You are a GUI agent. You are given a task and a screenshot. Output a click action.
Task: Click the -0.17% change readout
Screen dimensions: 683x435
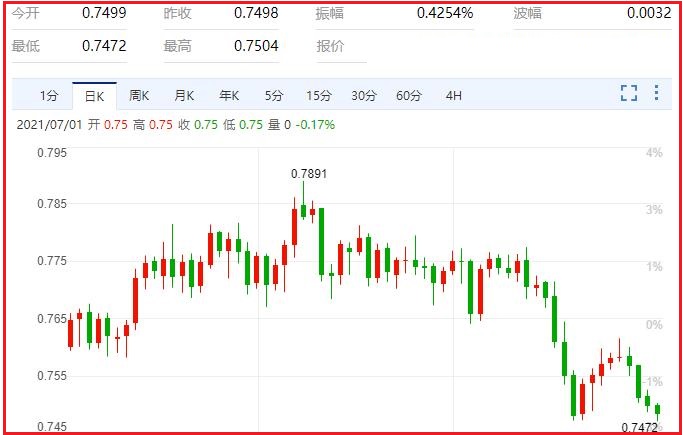click(315, 125)
